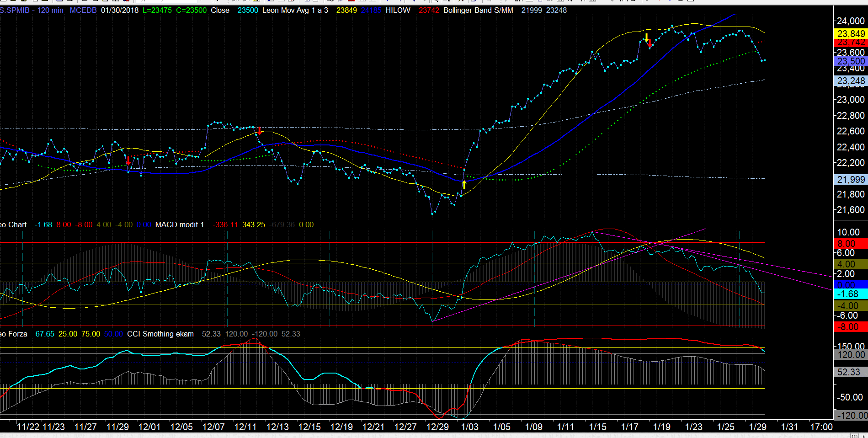Select the Bollinger Band S/MM label
Image resolution: width=868 pixels, height=438 pixels.
[x=478, y=10]
